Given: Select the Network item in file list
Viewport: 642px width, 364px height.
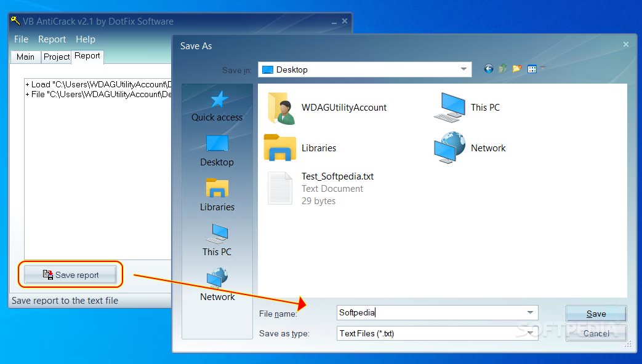Looking at the screenshot, I should click(470, 148).
